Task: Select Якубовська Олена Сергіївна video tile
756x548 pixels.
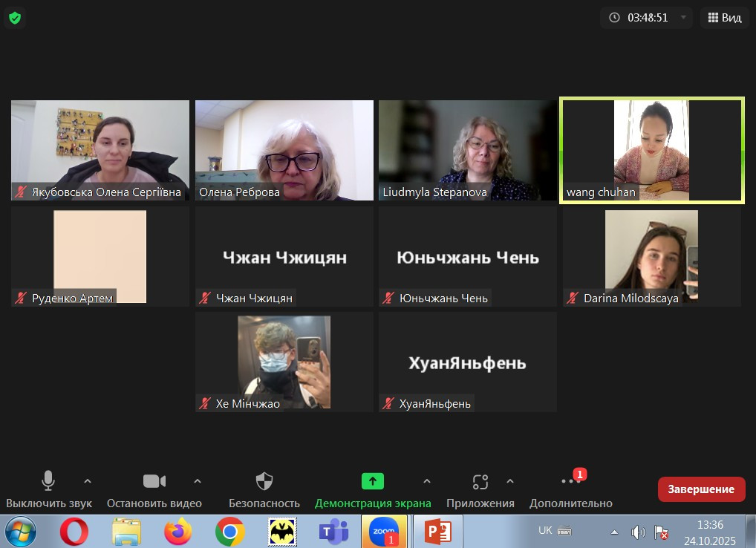Action: pyautogui.click(x=100, y=151)
